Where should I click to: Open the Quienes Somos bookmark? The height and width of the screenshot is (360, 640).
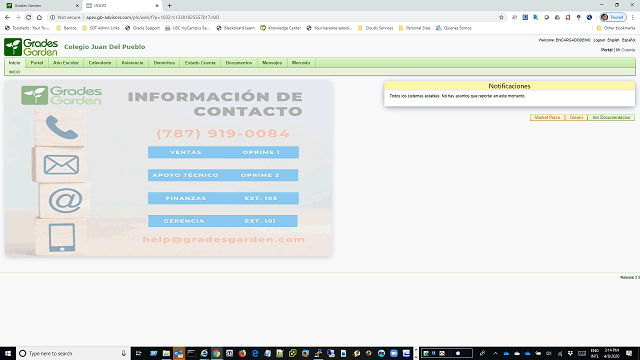coord(454,28)
